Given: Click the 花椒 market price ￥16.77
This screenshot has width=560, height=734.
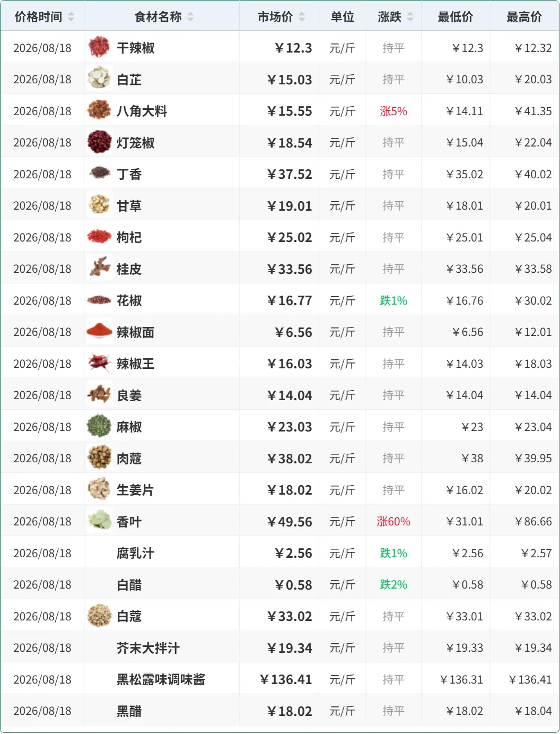Looking at the screenshot, I should [290, 300].
